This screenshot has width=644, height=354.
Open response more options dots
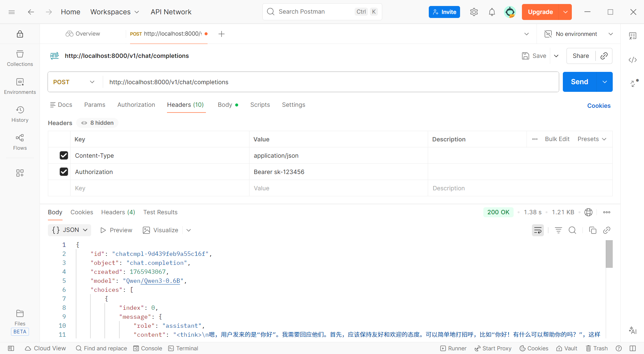607,212
